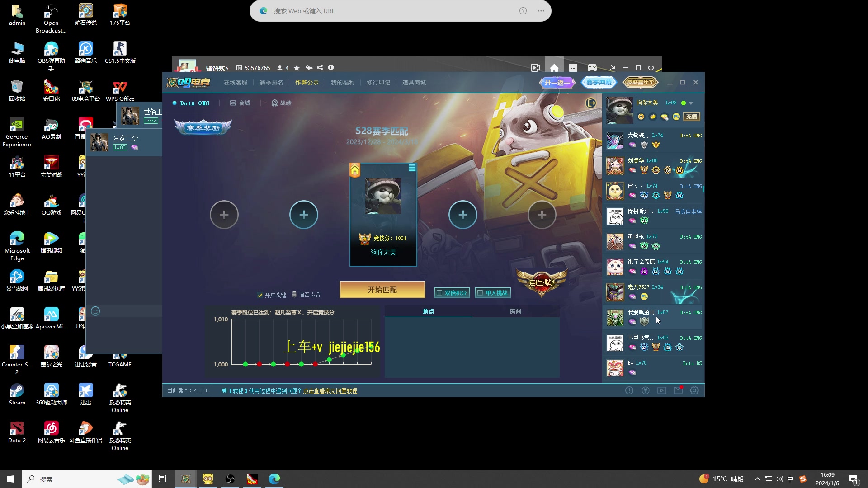
Task: Click the 充值 recharge button
Action: [x=692, y=117]
